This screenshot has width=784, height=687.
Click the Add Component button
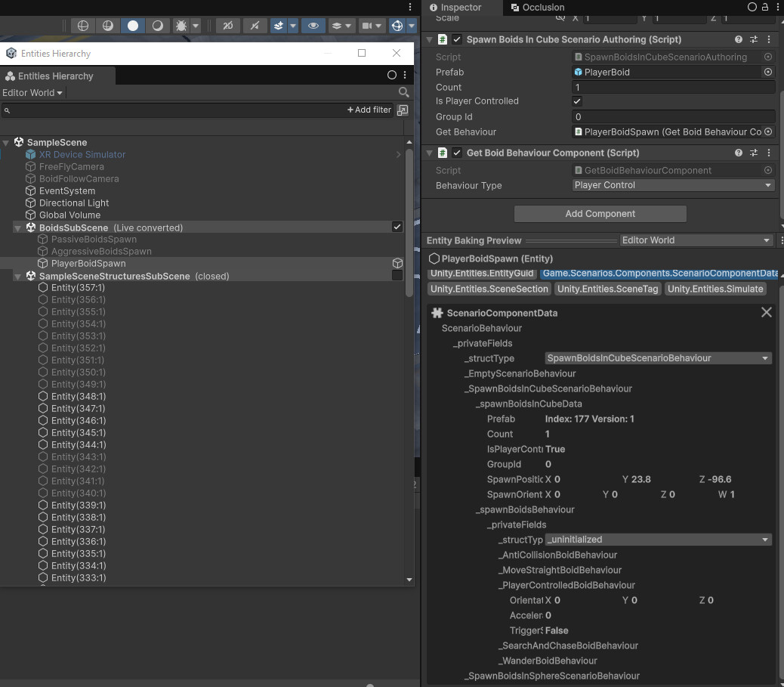(x=600, y=213)
